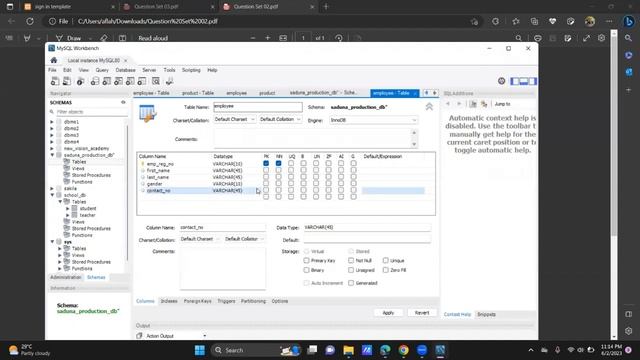This screenshot has height=360, width=640.
Task: Open the server info inspector toolbar icon
Action: tap(80, 81)
